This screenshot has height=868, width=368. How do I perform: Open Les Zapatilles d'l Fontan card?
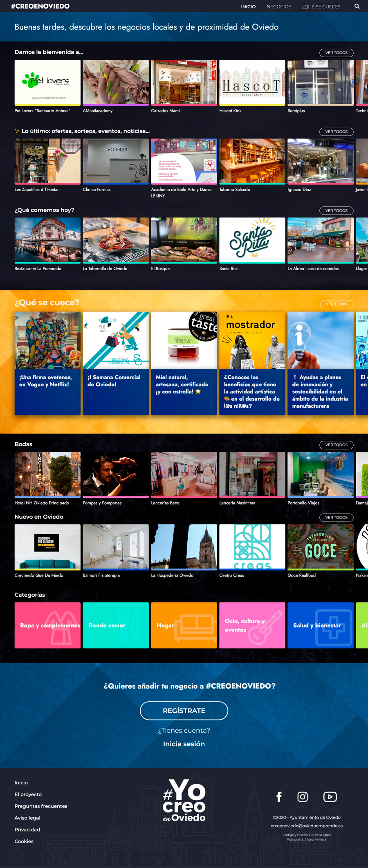(47, 166)
